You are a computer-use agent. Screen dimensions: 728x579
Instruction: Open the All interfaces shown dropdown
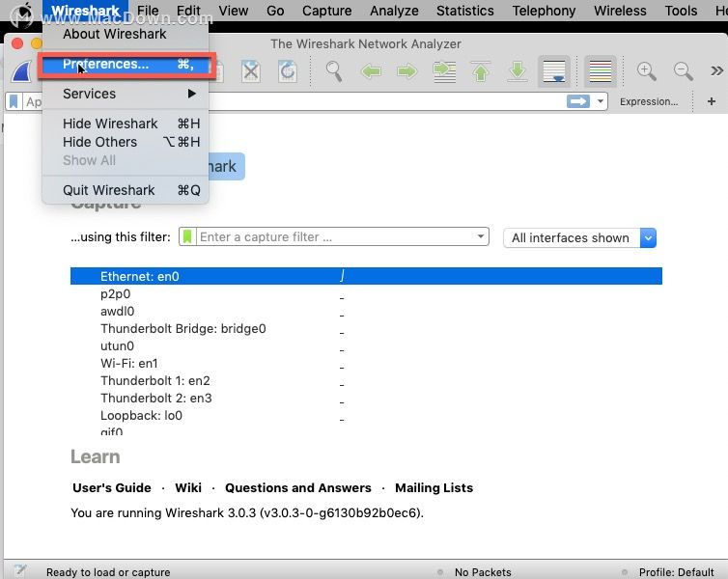pos(579,238)
